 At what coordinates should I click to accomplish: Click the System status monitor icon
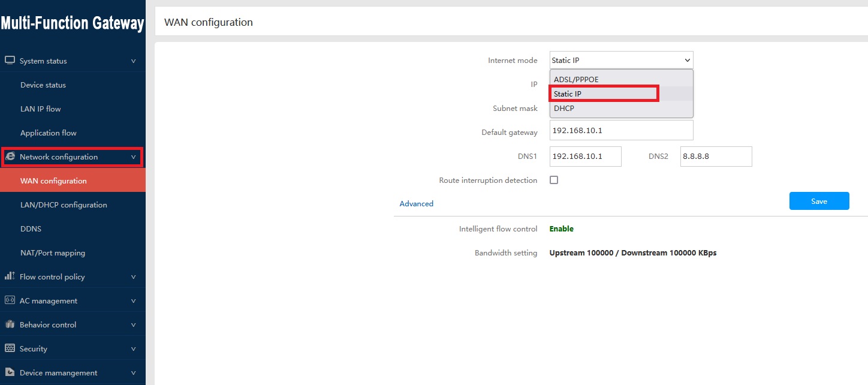10,61
